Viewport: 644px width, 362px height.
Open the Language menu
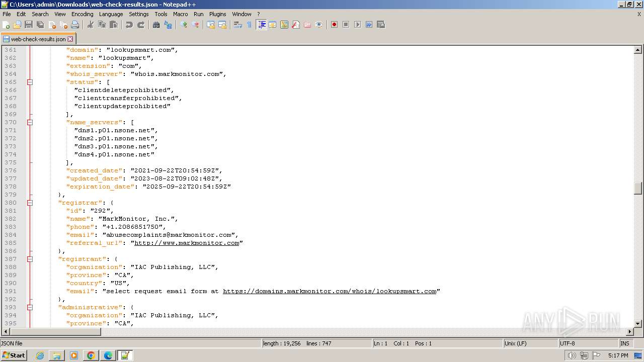[111, 14]
